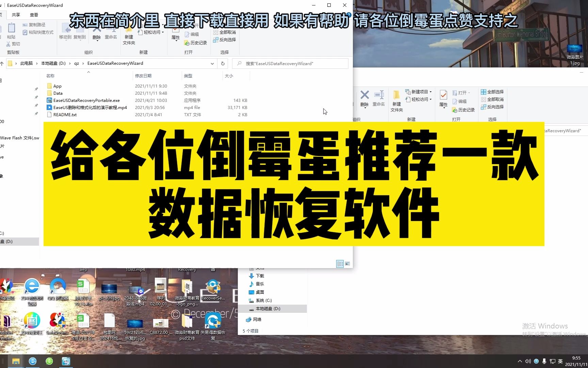Switch to large icons view in front Explorer

pos(347,264)
